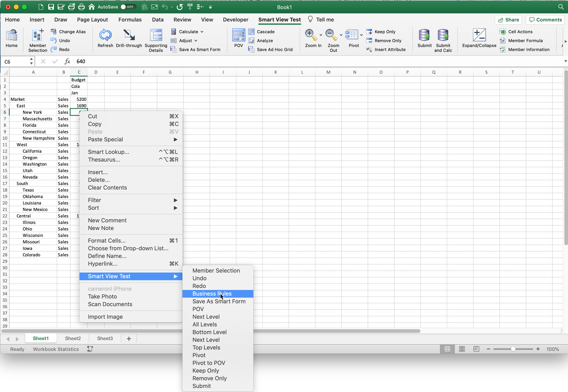Click the zoom out minus button

click(x=488, y=349)
